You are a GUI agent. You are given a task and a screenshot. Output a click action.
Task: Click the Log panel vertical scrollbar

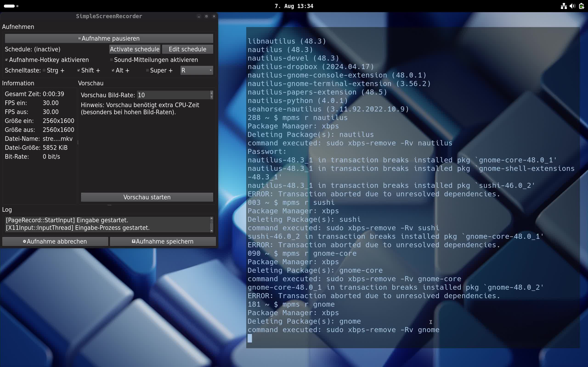click(x=211, y=225)
